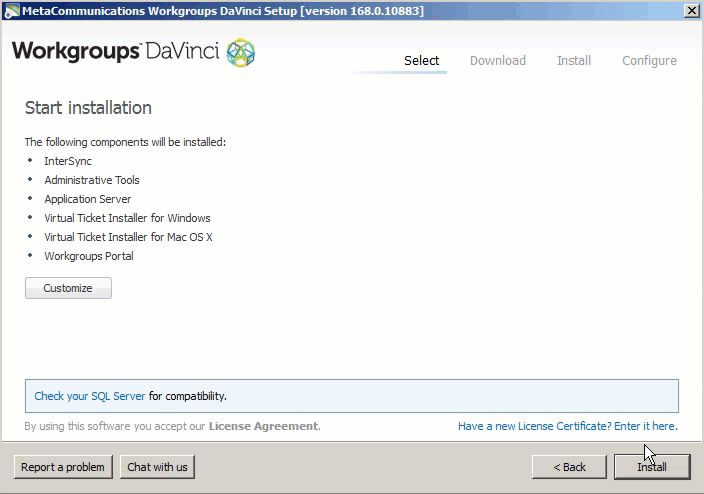Click the Install button at bottom

[x=652, y=467]
